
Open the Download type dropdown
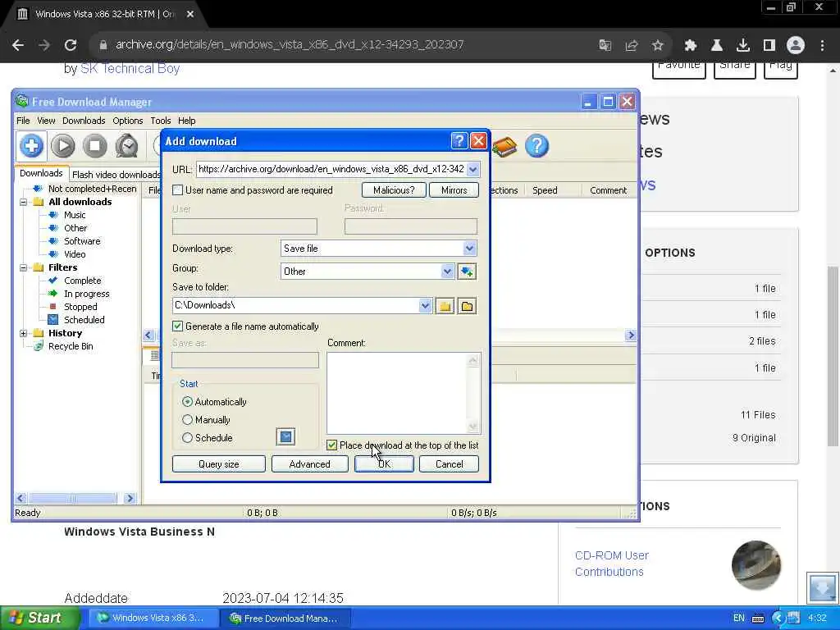tap(469, 249)
